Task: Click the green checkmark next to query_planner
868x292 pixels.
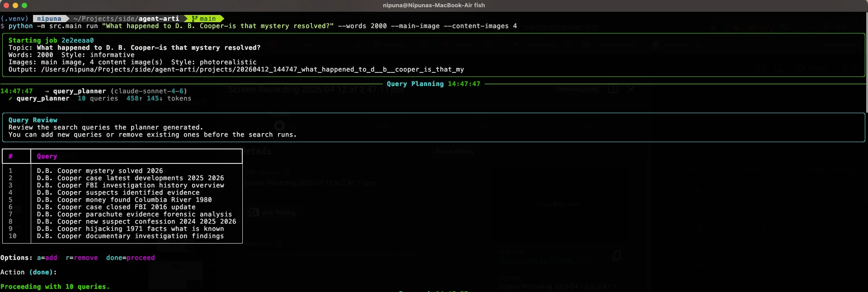Action: pyautogui.click(x=10, y=98)
